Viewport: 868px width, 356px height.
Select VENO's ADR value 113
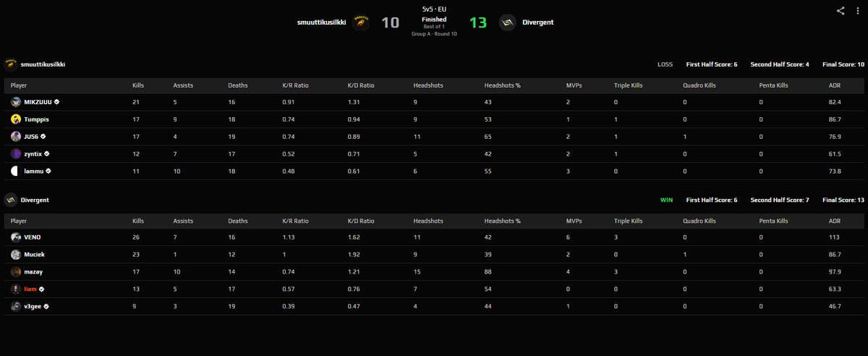pyautogui.click(x=833, y=237)
